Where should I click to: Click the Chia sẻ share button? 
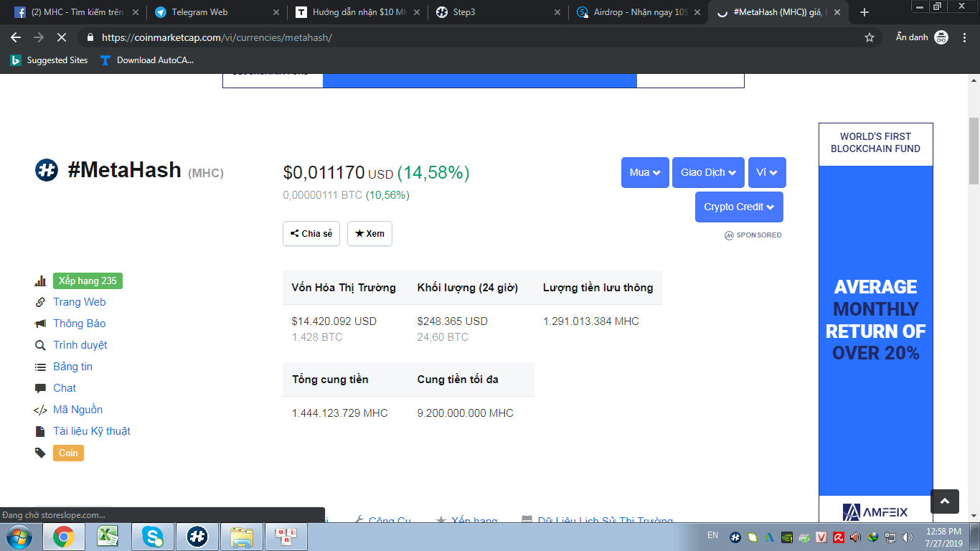[311, 234]
